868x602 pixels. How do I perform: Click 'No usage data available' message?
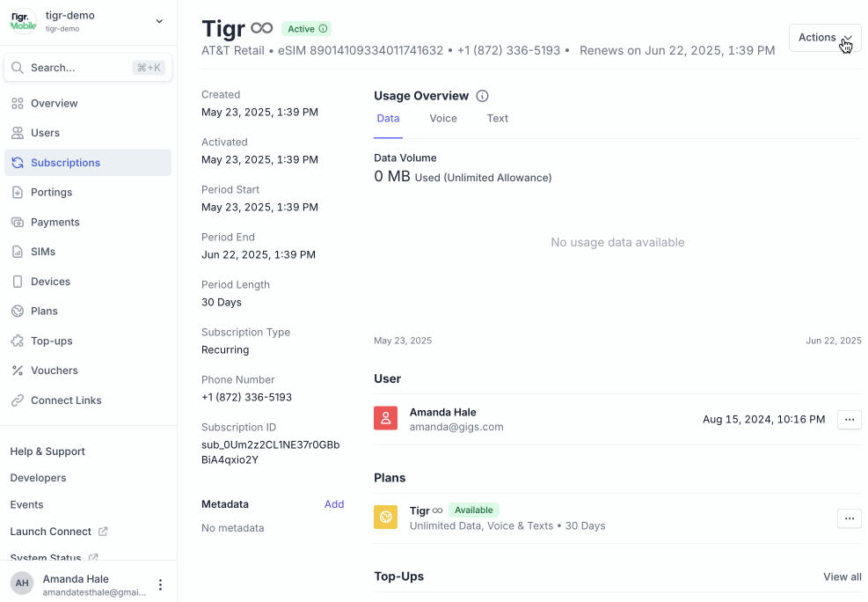[x=617, y=243]
